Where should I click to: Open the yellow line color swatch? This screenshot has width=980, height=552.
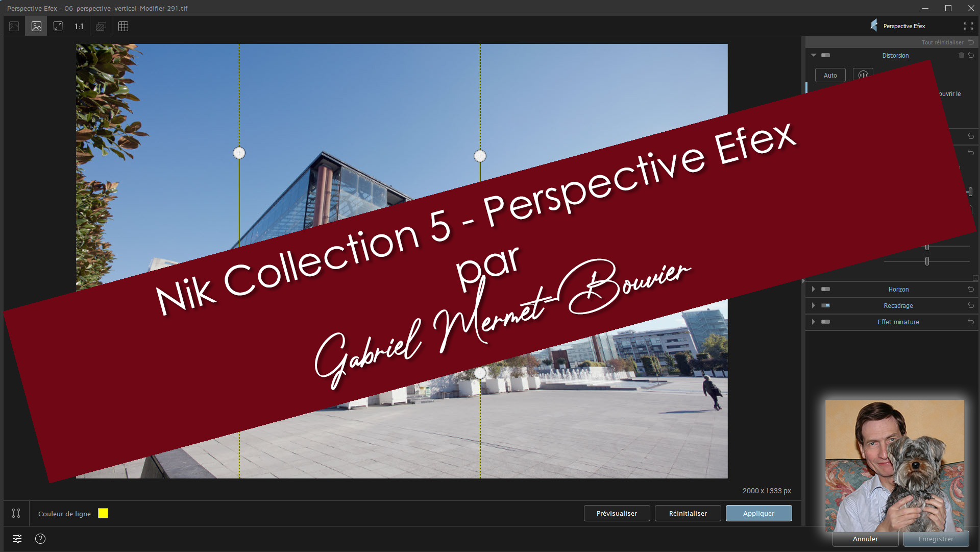tap(103, 513)
